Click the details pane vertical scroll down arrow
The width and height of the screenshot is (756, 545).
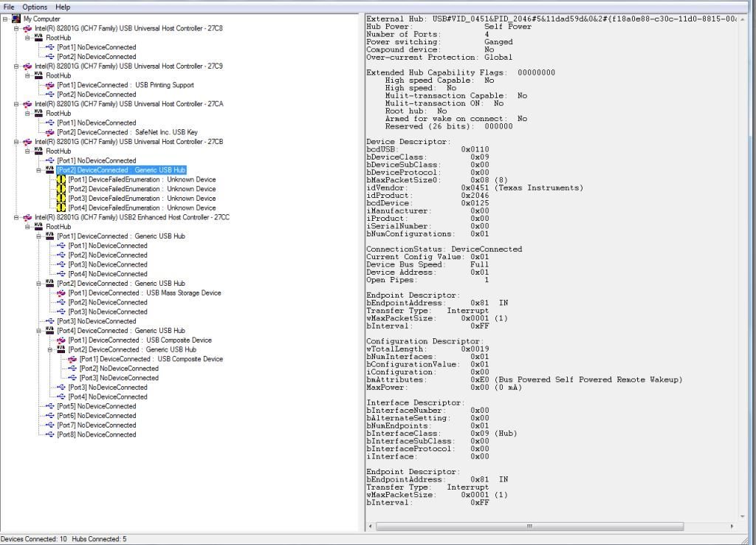coord(743,516)
